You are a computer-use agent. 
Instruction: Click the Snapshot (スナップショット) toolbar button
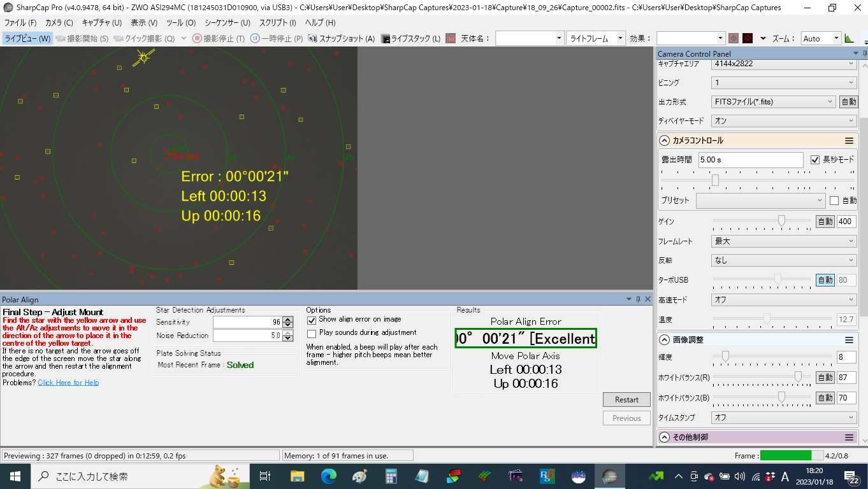[x=341, y=38]
